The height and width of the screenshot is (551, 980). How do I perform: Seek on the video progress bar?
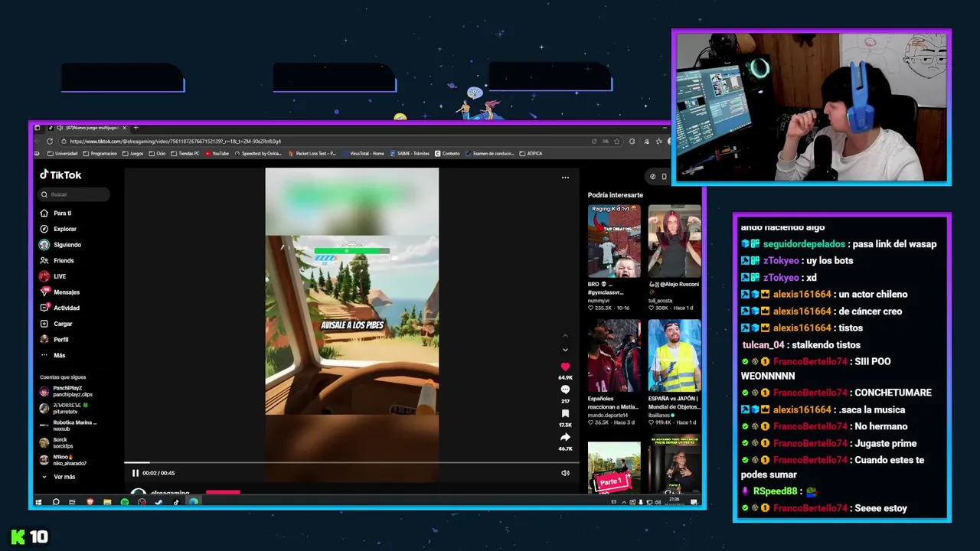point(351,462)
